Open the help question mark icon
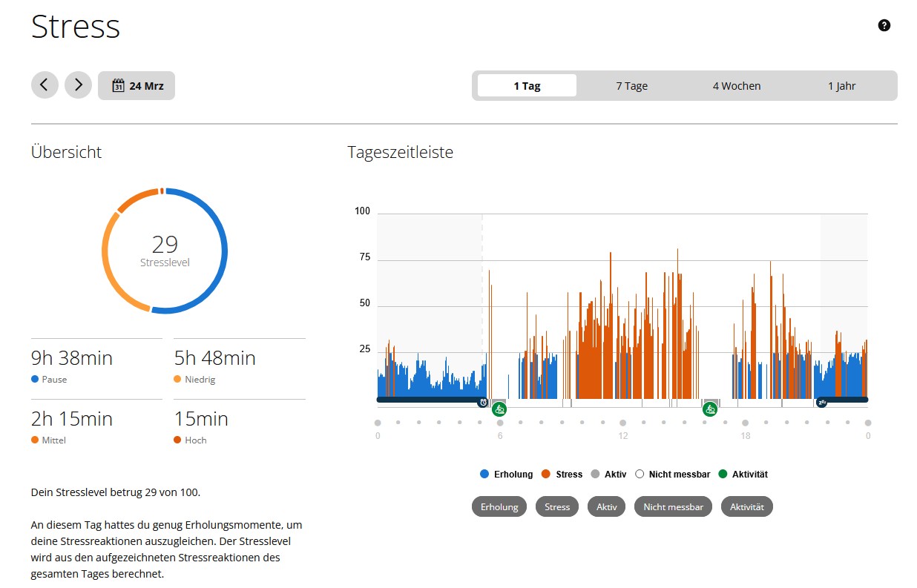Viewport: 917px width, 588px height. tap(884, 25)
